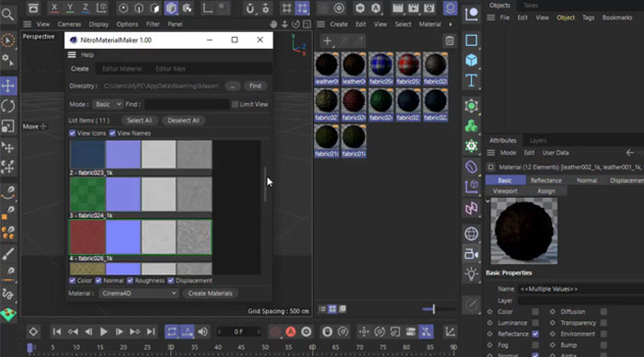Screen dimensions: 644x357
Task: Go to end of animation
Action: pos(151,331)
